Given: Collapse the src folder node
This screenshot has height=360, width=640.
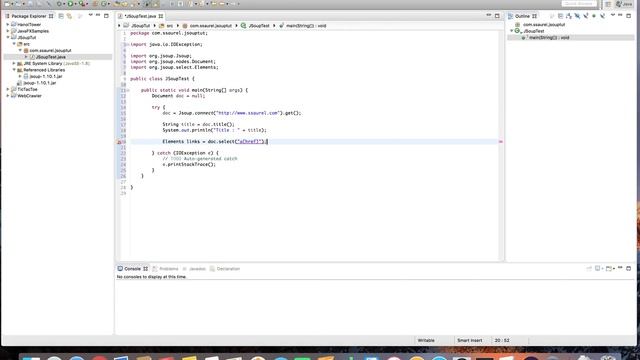Looking at the screenshot, I should [14, 44].
